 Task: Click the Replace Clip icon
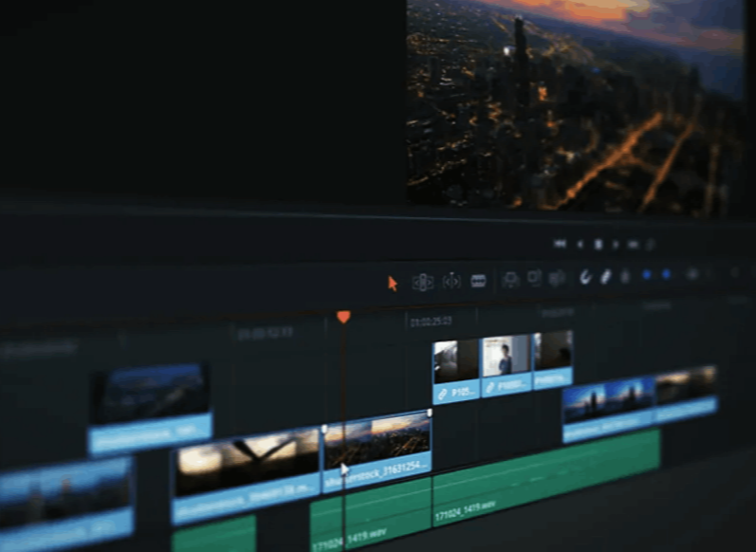tap(558, 277)
